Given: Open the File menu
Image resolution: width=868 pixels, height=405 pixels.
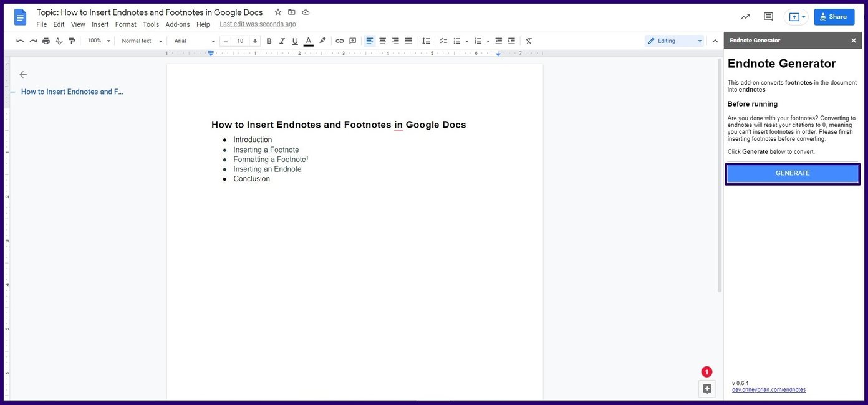Looking at the screenshot, I should click(42, 24).
